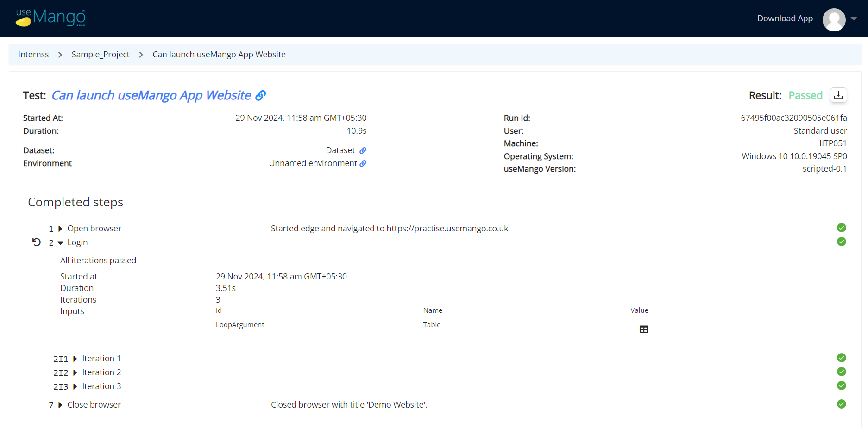Expand step 1 Open browser
The height and width of the screenshot is (428, 868).
[x=60, y=229]
